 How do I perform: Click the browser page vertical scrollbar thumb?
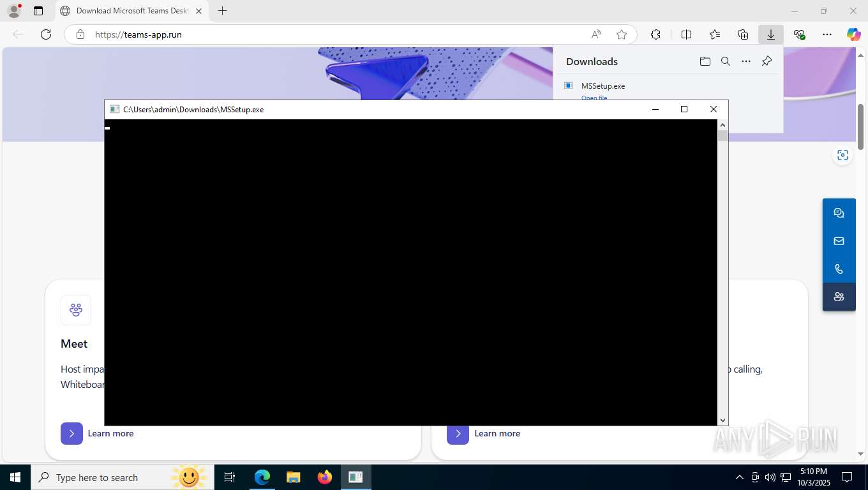pos(860,127)
